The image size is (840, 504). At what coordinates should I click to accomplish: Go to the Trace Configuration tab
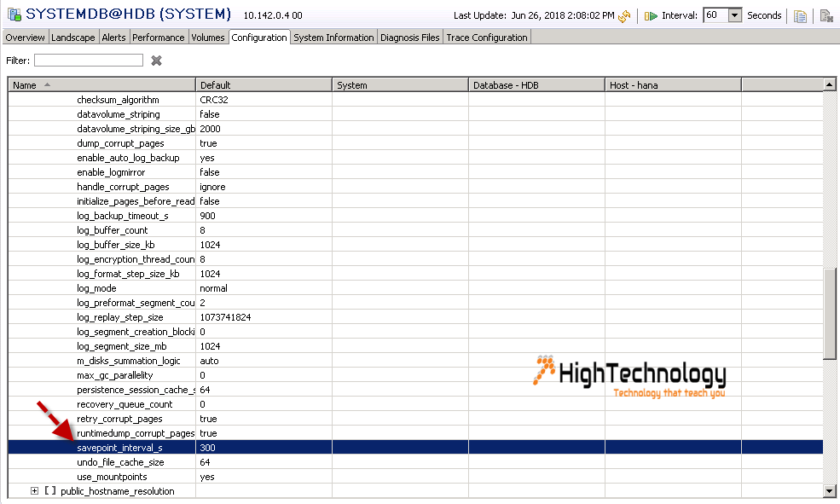487,38
